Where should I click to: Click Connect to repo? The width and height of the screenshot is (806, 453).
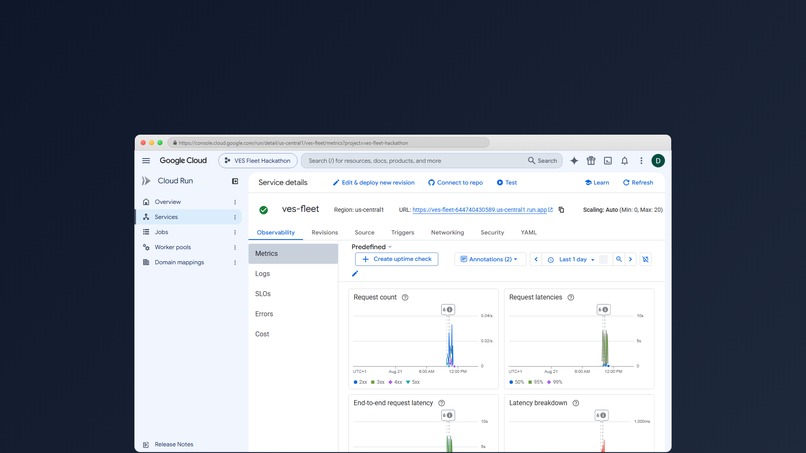click(x=455, y=183)
